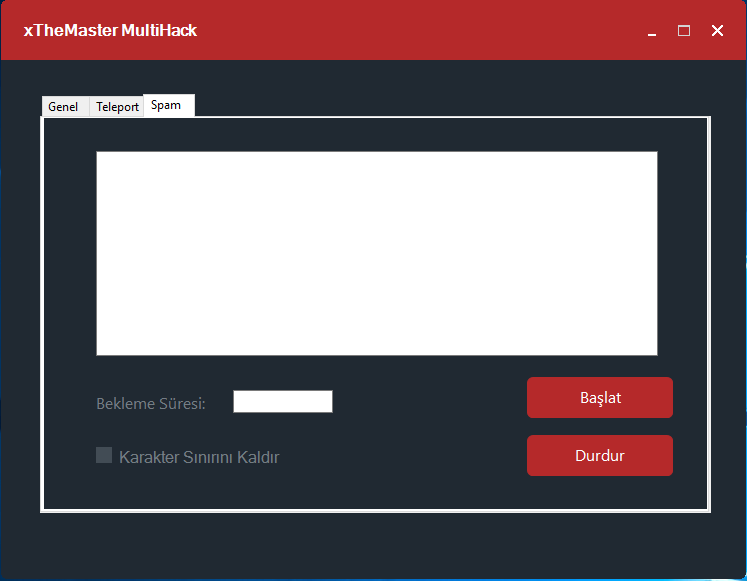Click the Bekleme Süresi label
Viewport: 747px width, 581px height.
tap(151, 403)
